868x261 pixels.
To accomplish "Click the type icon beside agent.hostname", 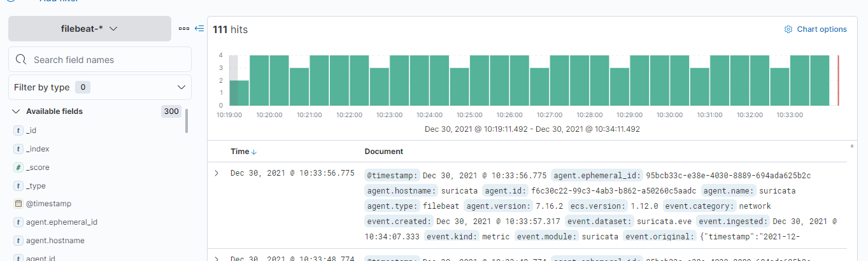I will [18, 241].
